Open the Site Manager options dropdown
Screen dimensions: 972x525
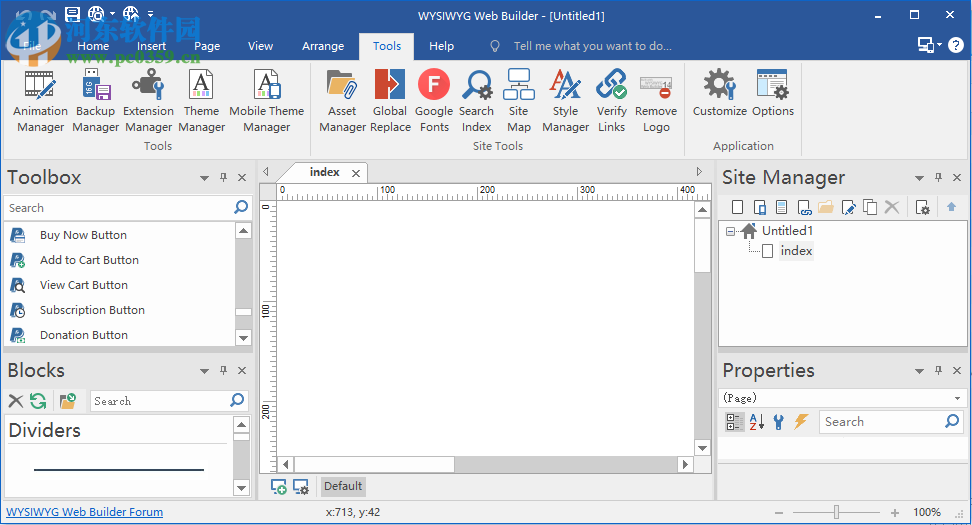pos(919,178)
